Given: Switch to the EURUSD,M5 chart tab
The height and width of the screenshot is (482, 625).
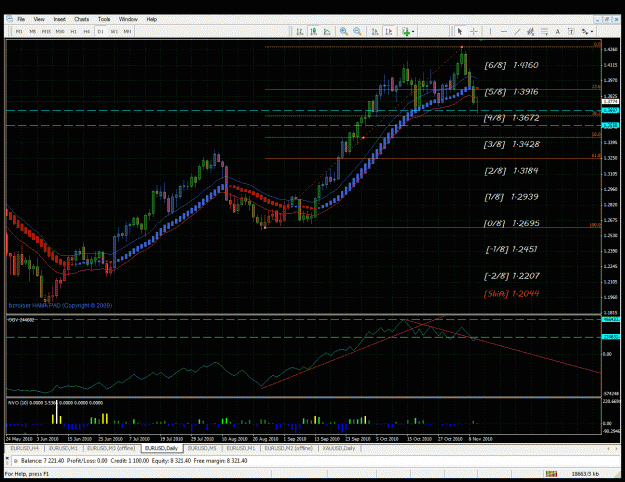Looking at the screenshot, I should pos(202,449).
